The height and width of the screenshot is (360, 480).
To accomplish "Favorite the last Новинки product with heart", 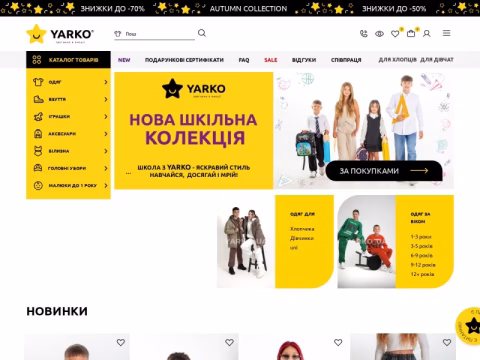I will [x=447, y=342].
